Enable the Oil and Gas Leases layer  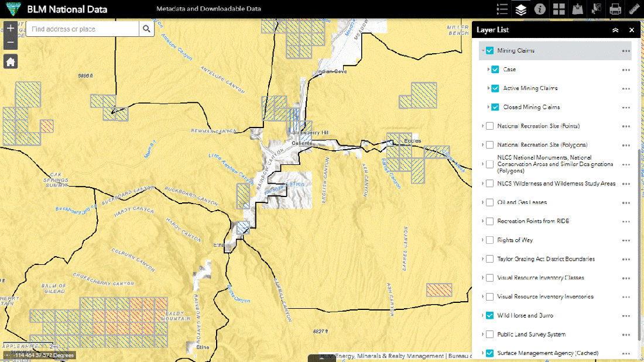489,202
